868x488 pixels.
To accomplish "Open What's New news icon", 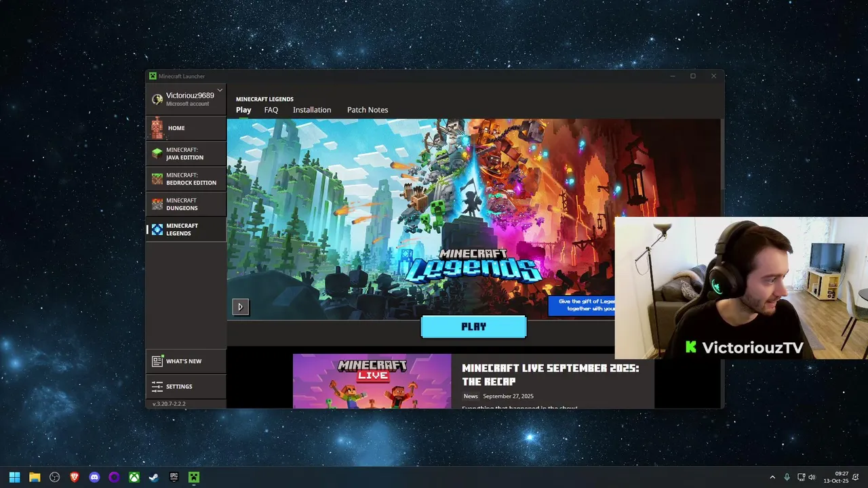I will pos(157,361).
